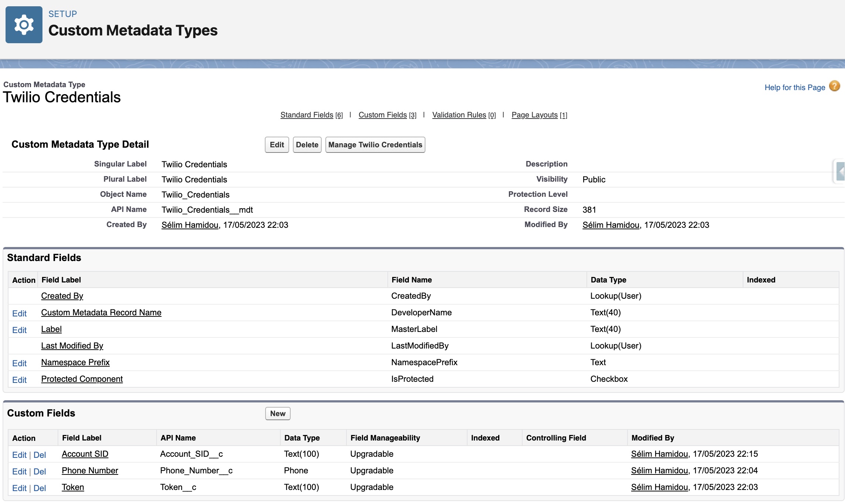The height and width of the screenshot is (504, 845).
Task: Open the Token field link
Action: click(73, 487)
